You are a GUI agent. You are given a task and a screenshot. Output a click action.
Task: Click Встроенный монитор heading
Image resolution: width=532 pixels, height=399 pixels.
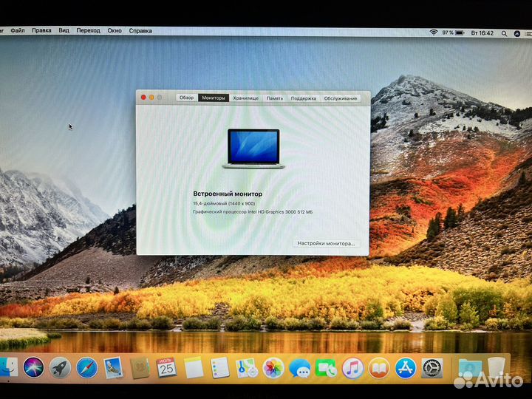pyautogui.click(x=228, y=194)
